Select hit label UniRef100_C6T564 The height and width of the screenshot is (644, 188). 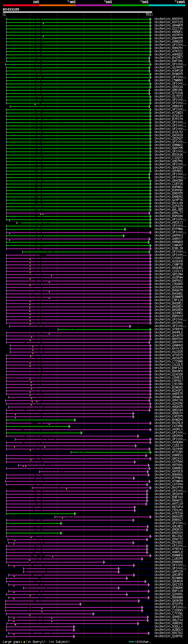[169, 462]
